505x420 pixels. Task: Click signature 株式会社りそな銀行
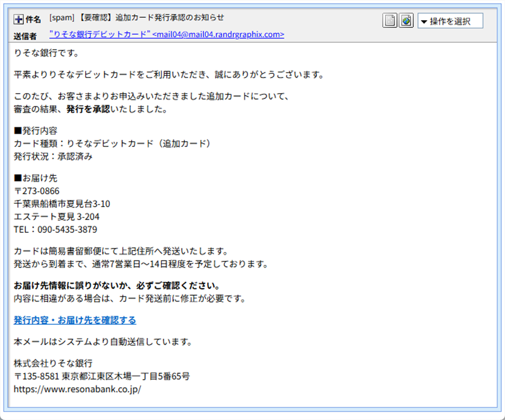pyautogui.click(x=53, y=363)
